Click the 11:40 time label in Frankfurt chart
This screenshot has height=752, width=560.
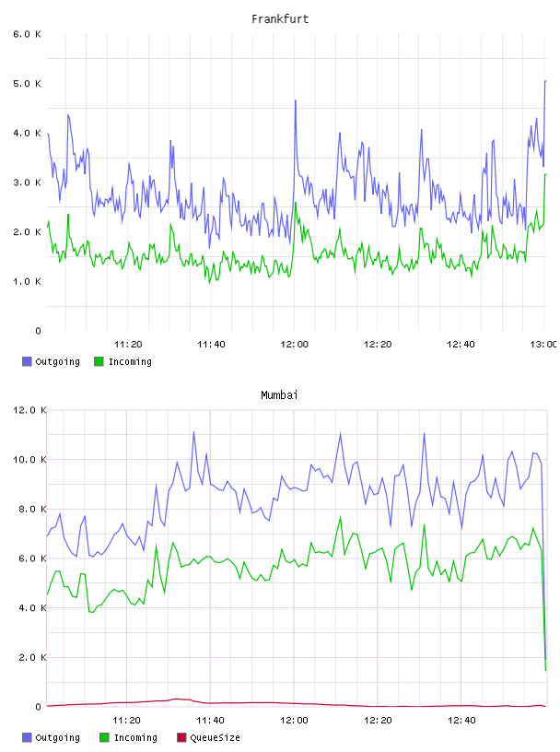click(x=211, y=345)
